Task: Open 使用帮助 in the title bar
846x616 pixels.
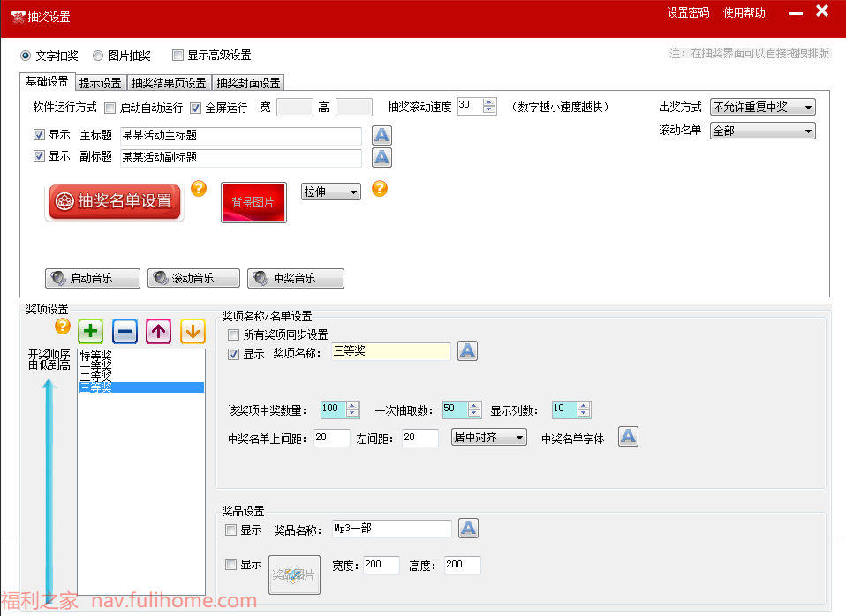Action: 744,13
